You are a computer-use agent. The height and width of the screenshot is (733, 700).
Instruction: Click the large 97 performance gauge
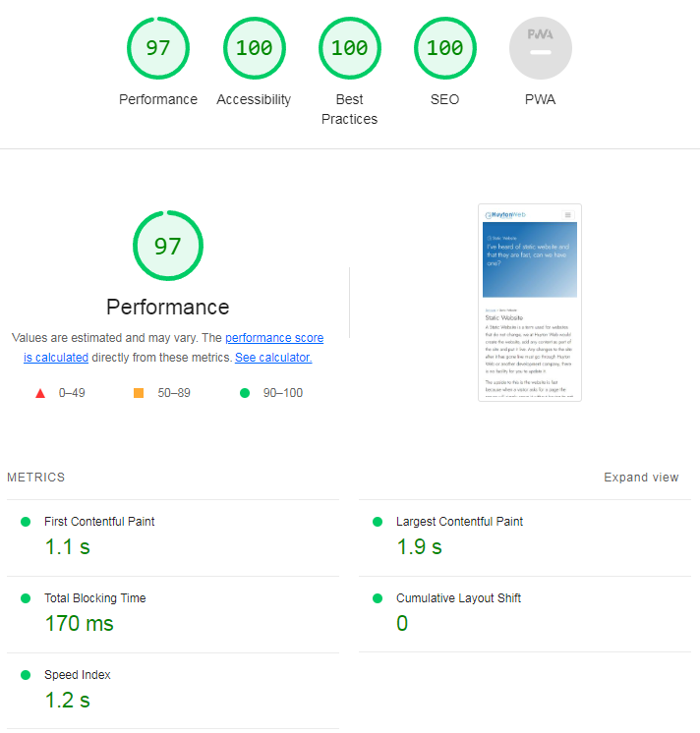(x=168, y=246)
